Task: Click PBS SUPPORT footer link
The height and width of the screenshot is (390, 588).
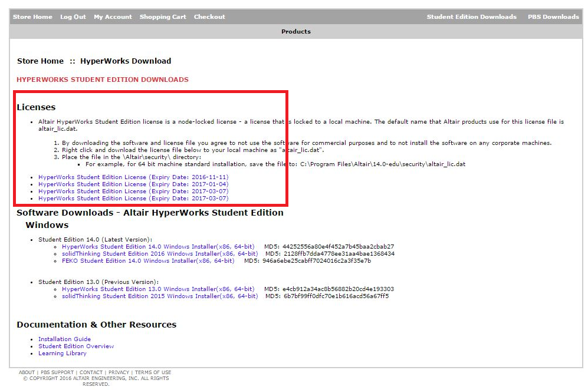Action: click(x=57, y=372)
